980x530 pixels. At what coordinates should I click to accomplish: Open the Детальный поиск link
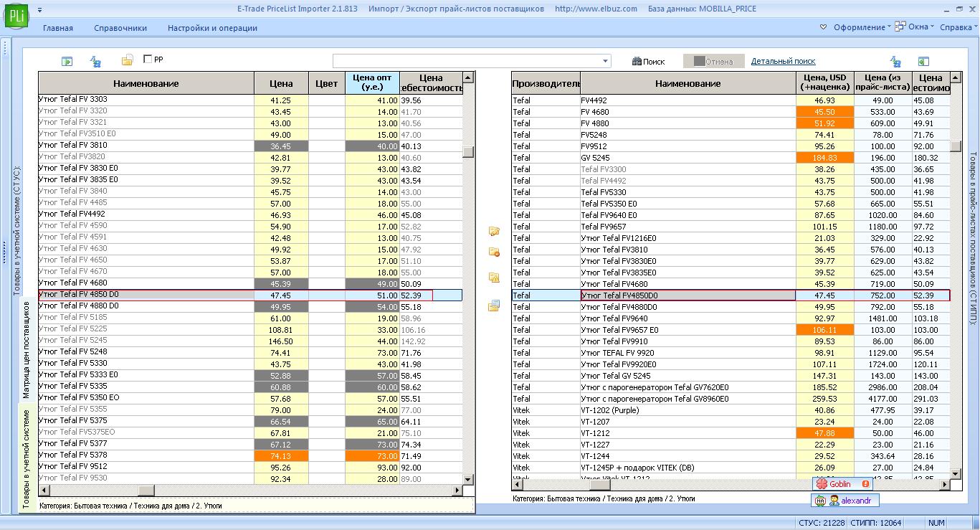click(783, 61)
